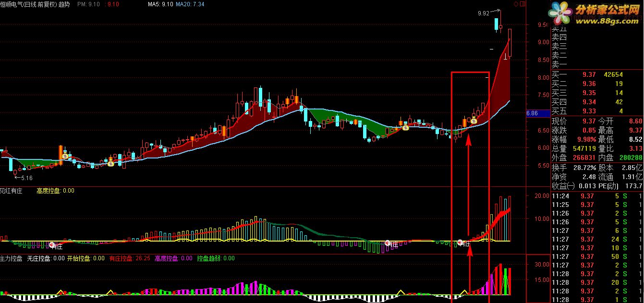Click the 涨幅 9.98% change value
This screenshot has height=303, width=644.
pos(585,140)
